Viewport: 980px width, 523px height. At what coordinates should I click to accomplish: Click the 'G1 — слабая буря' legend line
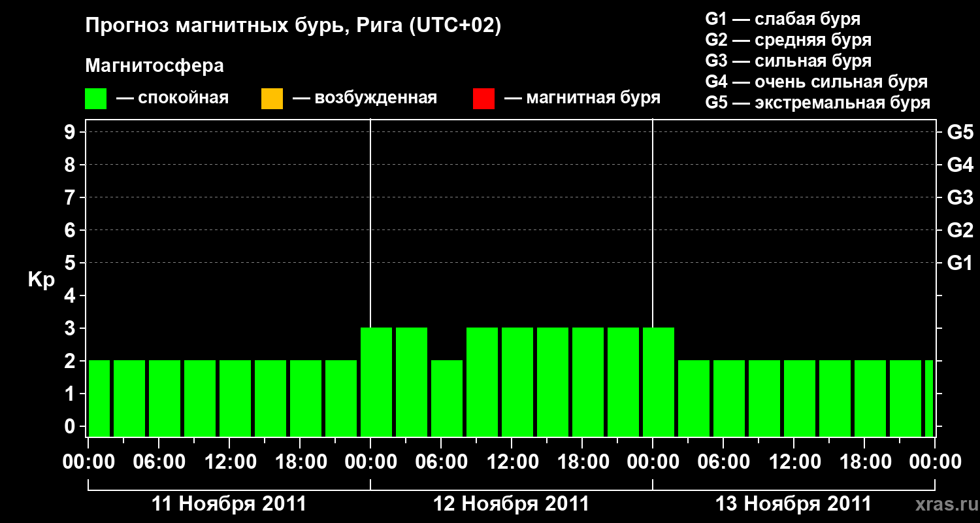point(783,18)
